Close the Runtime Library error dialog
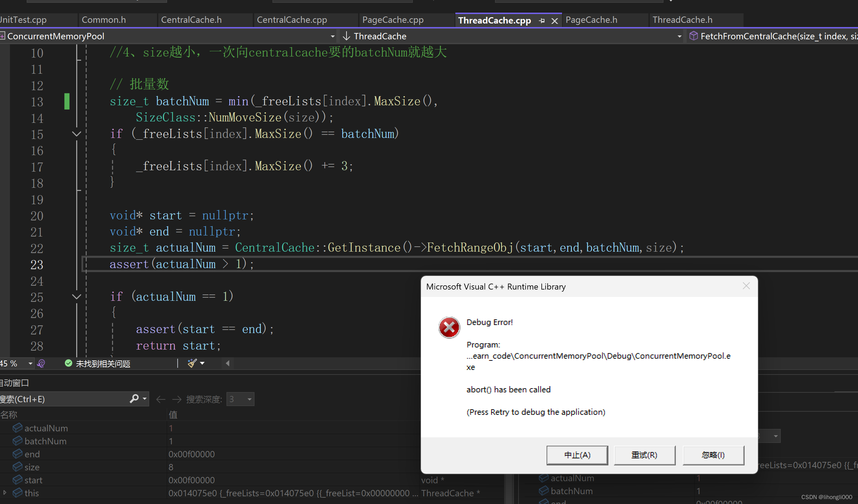The image size is (858, 504). pos(746,286)
